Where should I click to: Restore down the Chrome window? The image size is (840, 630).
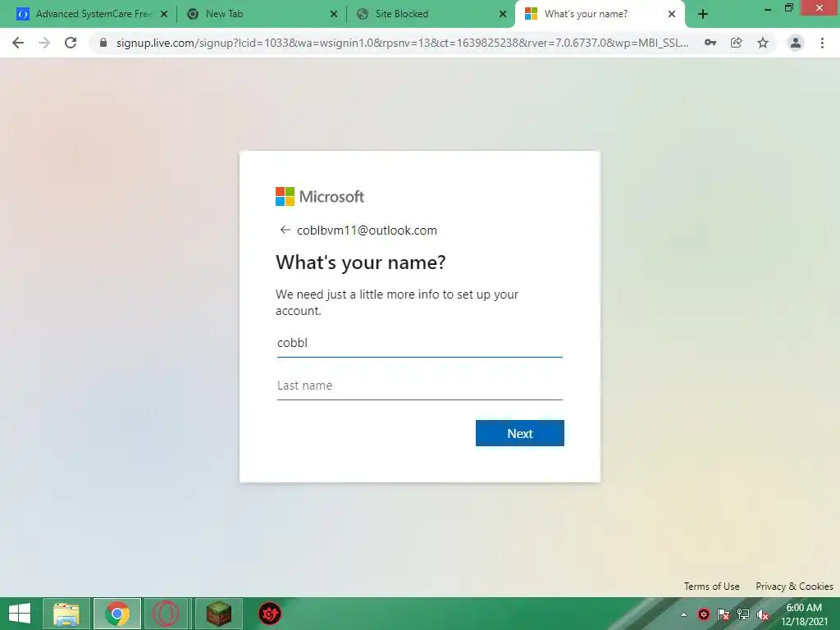click(x=788, y=8)
